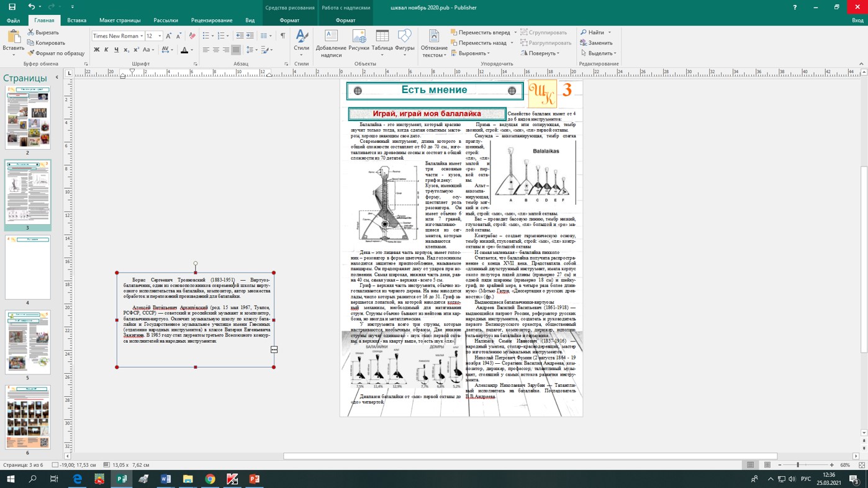
Task: Increase font size with the large A icon
Action: (x=169, y=36)
